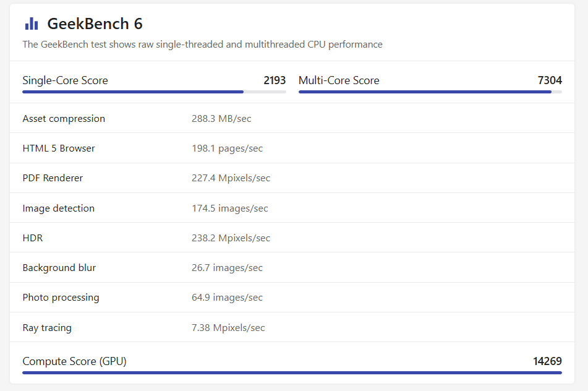Click the 198.1 pages/sec HTML 5 Browser value

(x=227, y=148)
